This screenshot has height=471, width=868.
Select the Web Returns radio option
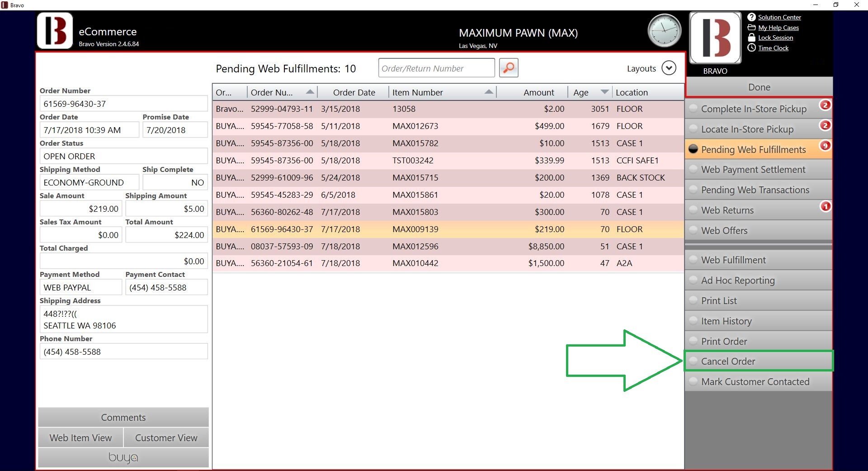[x=693, y=210]
